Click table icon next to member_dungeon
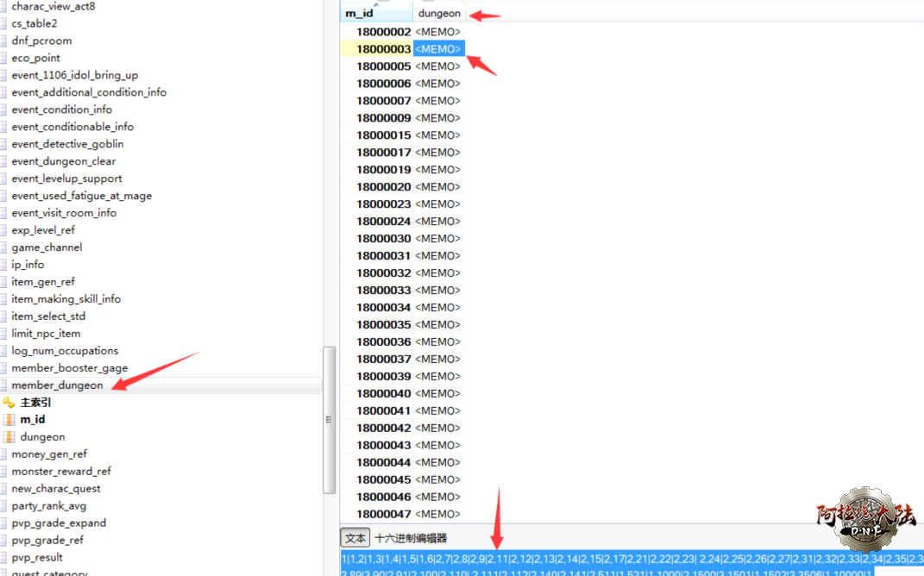 pyautogui.click(x=3, y=385)
